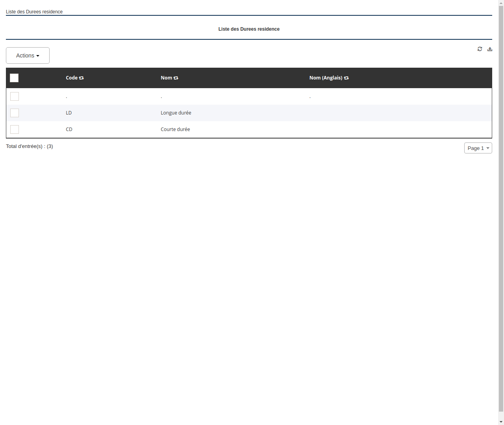504x425 pixels.
Task: Click the download icon at top right
Action: coord(490,49)
